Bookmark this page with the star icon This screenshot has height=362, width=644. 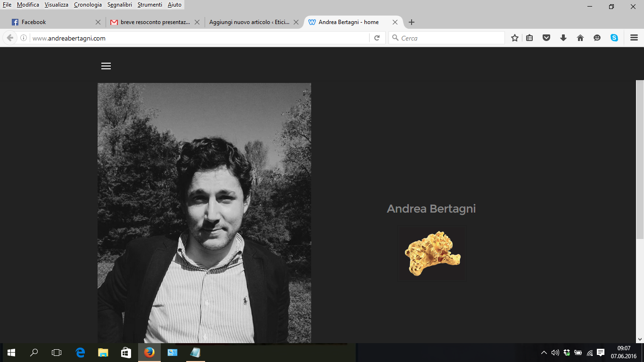(x=515, y=38)
